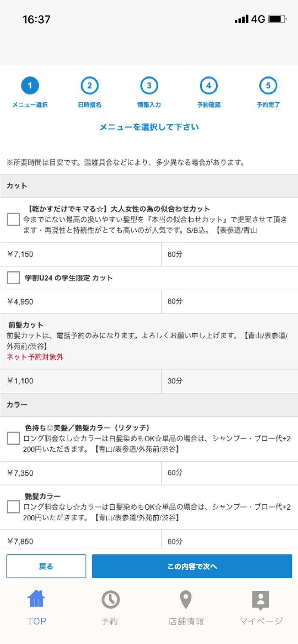Select step 5 予約完了 circle

pos(268,85)
